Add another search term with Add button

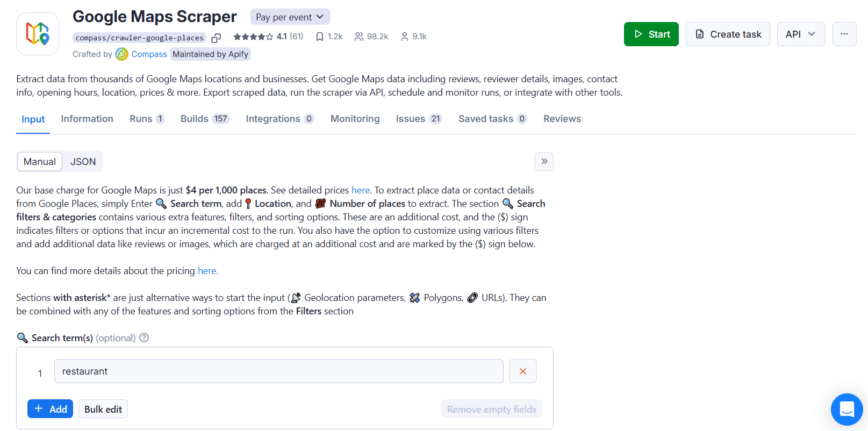(50, 409)
